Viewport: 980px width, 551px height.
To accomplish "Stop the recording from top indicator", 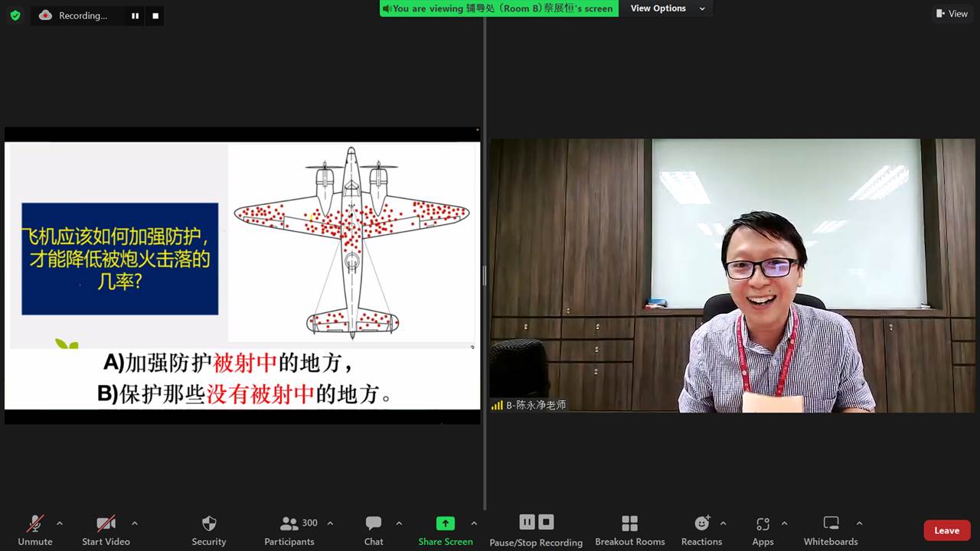I will click(155, 15).
